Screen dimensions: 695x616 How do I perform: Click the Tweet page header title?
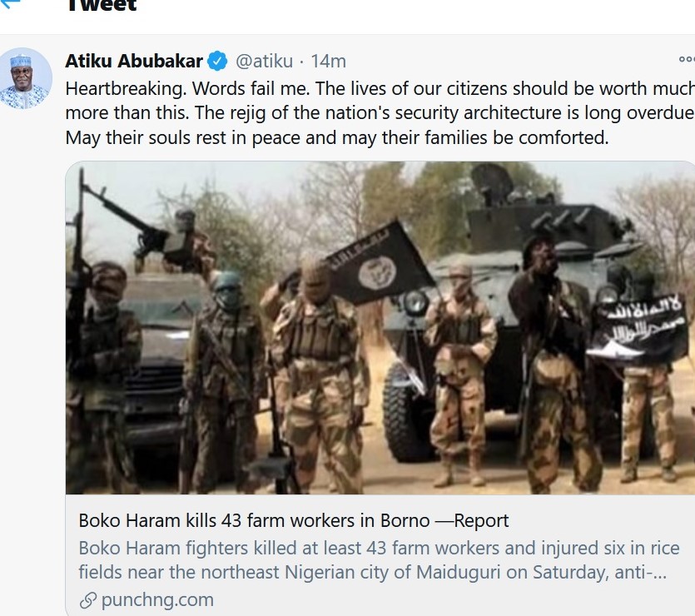click(x=100, y=6)
